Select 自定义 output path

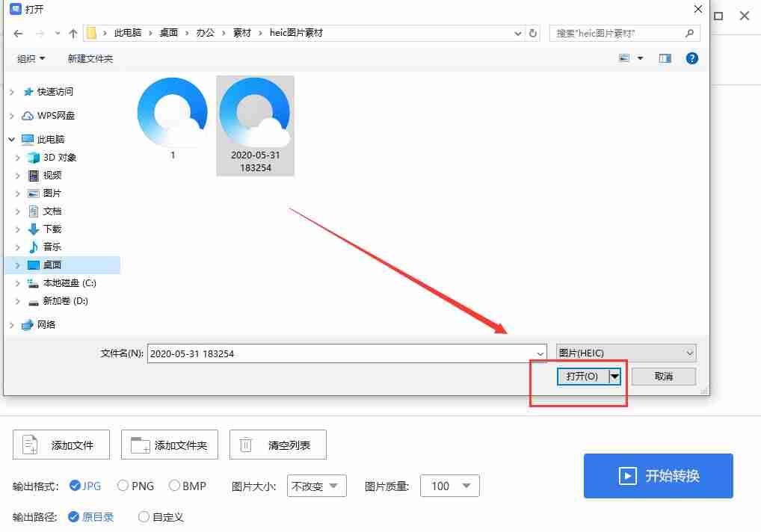tap(161, 517)
